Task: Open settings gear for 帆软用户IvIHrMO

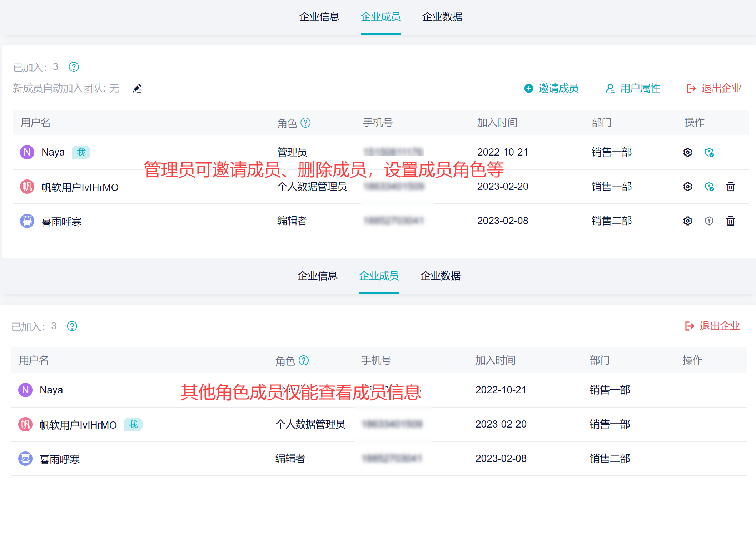Action: 687,187
